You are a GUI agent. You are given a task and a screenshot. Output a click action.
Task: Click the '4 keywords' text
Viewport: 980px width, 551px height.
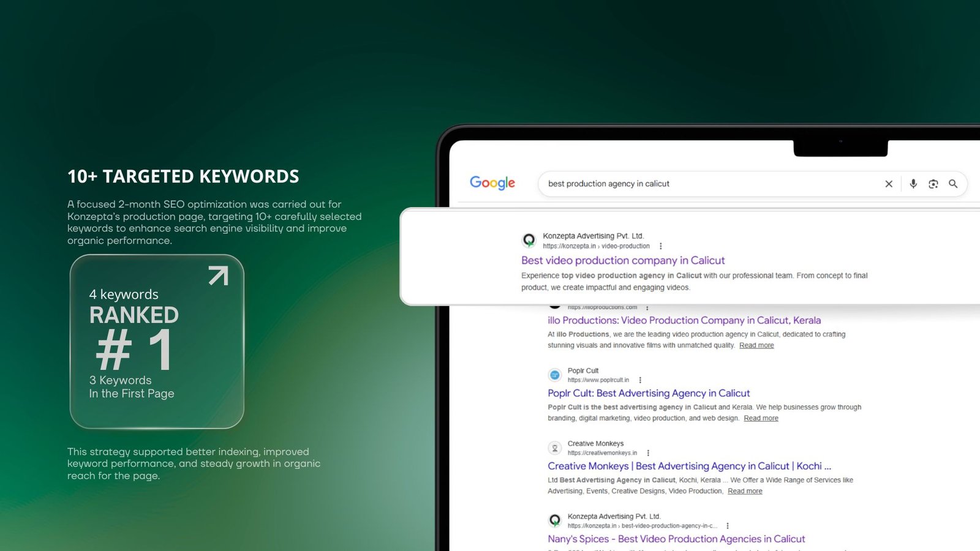(x=124, y=294)
